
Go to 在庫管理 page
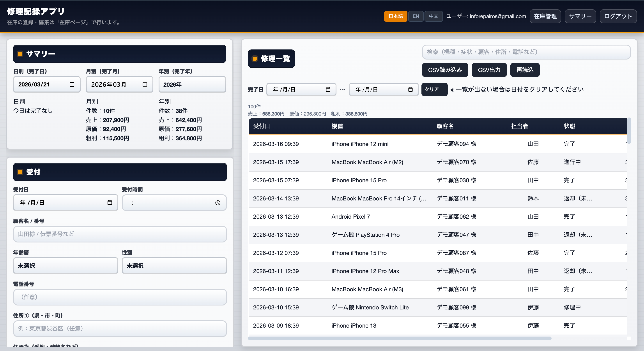(545, 16)
